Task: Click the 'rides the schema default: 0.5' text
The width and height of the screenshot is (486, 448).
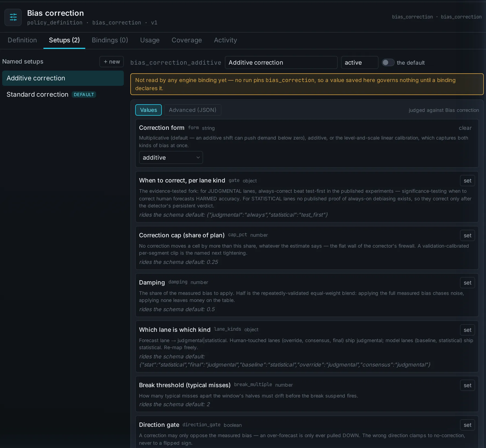Action: [177, 309]
